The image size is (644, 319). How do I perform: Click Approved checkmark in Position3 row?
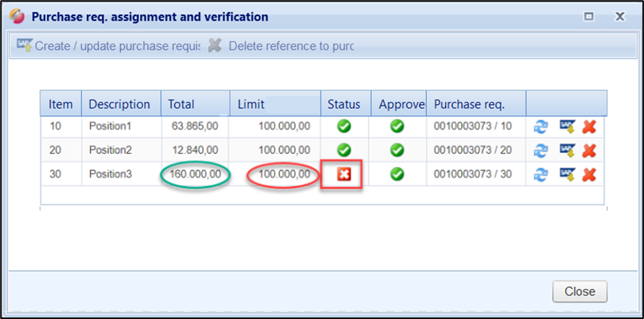397,174
